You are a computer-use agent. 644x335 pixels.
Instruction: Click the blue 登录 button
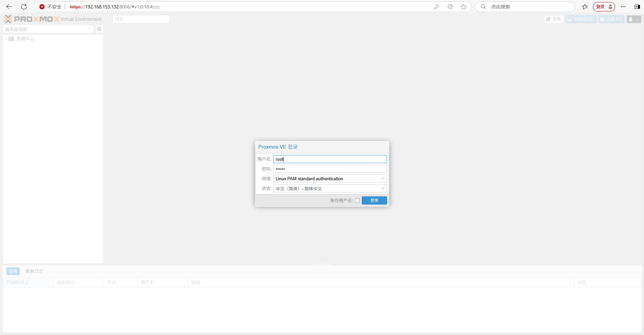pos(374,200)
